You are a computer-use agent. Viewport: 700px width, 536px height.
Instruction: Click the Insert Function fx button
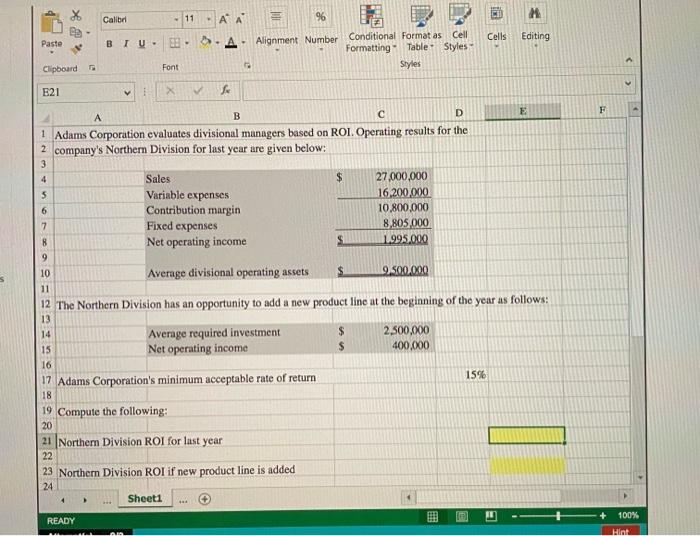226,90
